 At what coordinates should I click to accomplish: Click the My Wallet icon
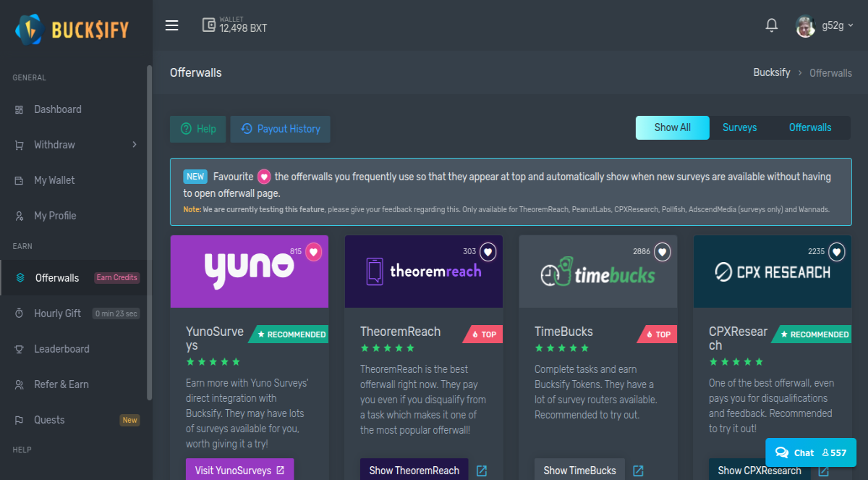tap(20, 180)
